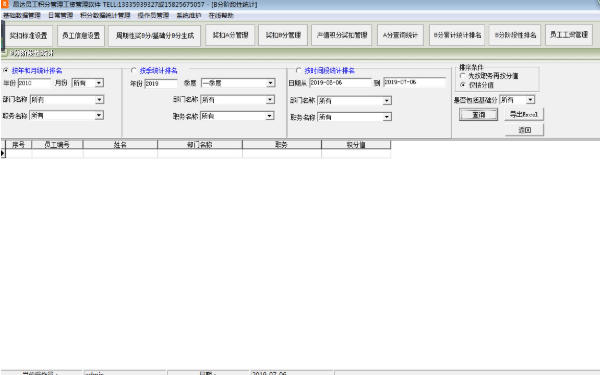Open department dropdown in time-period section
The height and width of the screenshot is (375, 600).
pos(387,101)
